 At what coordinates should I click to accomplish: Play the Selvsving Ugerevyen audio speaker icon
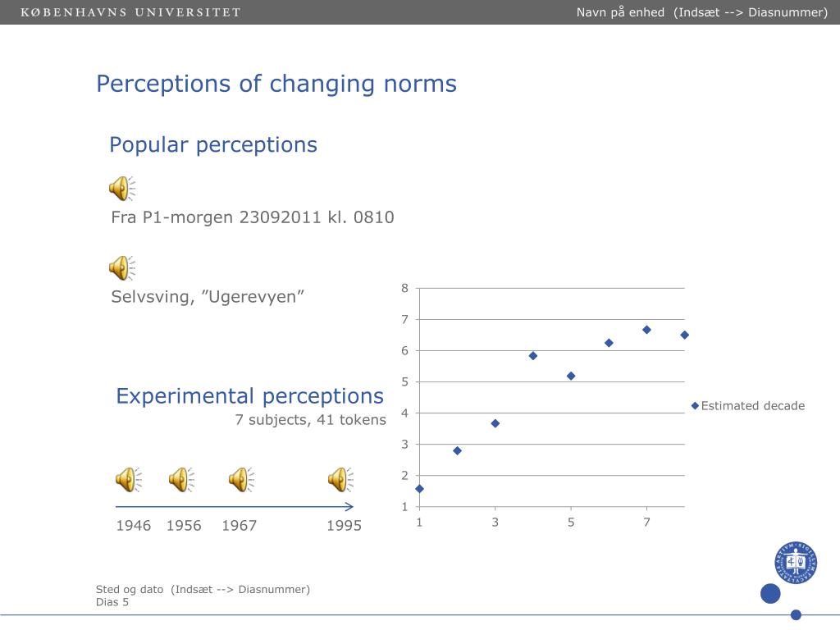pos(122,268)
